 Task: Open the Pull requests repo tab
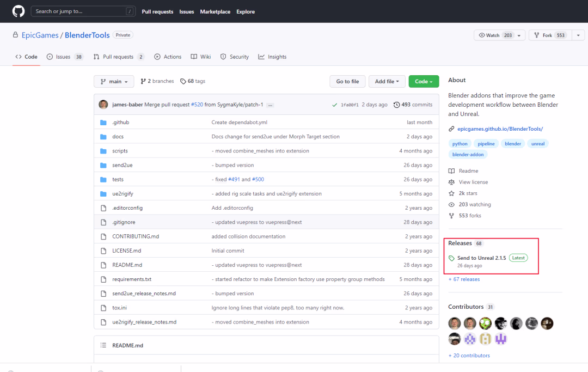coord(119,57)
